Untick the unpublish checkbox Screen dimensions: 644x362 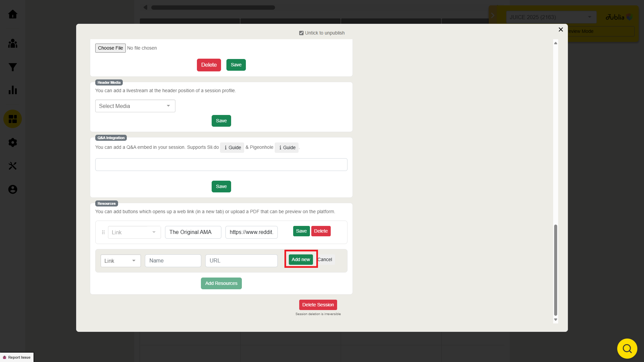click(x=301, y=33)
